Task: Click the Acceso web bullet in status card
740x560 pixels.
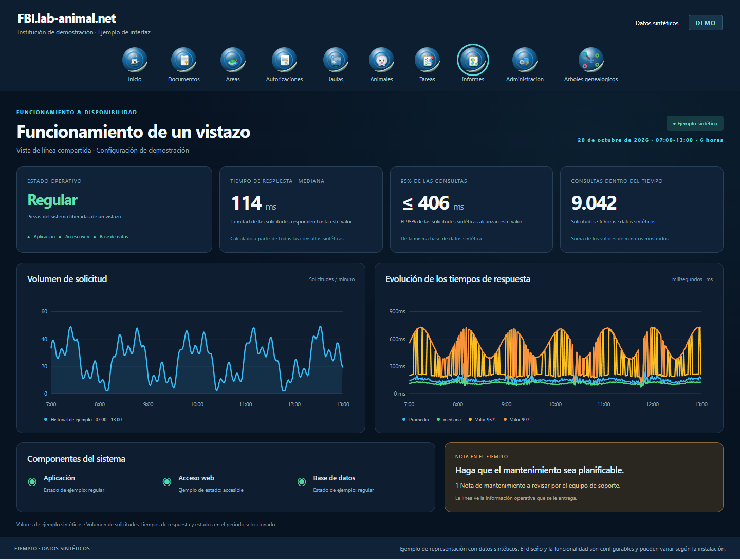Action: (x=75, y=237)
